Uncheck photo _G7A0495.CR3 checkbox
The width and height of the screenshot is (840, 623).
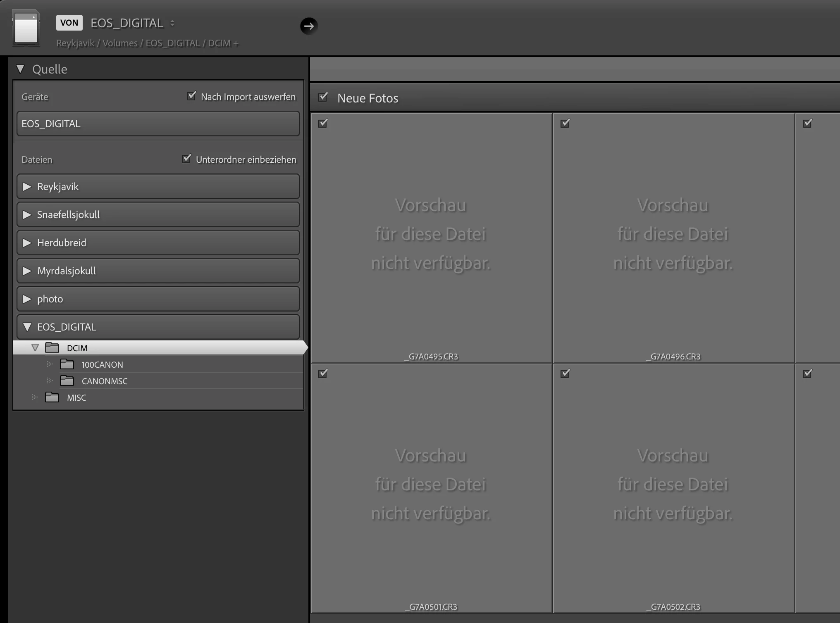[323, 123]
